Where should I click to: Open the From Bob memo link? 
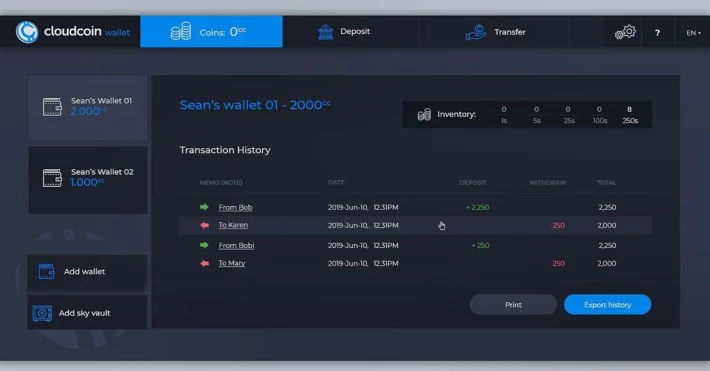(235, 207)
